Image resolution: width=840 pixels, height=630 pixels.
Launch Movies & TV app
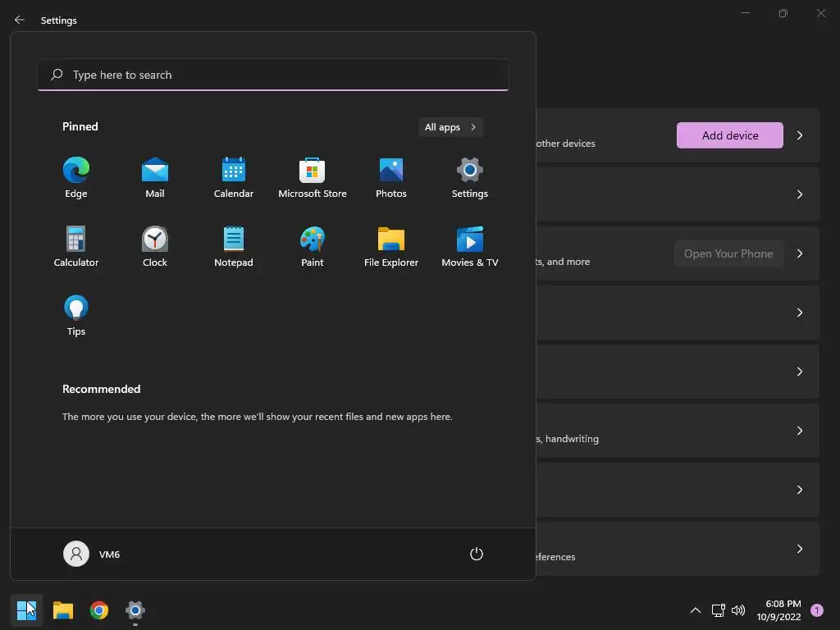coord(470,246)
